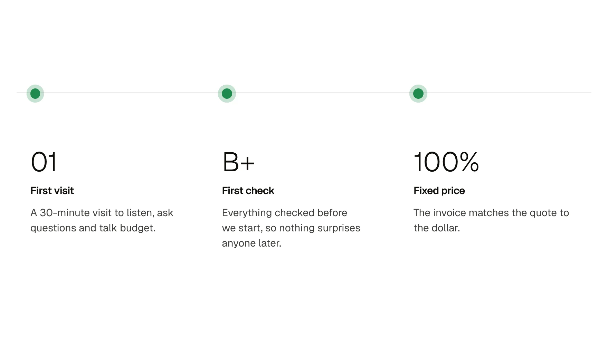The width and height of the screenshot is (608, 364).
Task: Click the large "100%" figure
Action: 446,162
